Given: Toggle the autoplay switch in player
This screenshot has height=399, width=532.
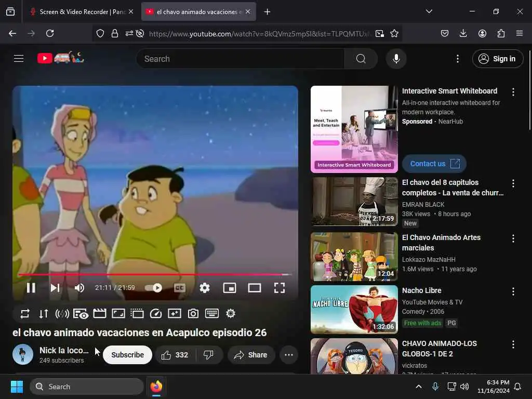Looking at the screenshot, I should pyautogui.click(x=153, y=288).
